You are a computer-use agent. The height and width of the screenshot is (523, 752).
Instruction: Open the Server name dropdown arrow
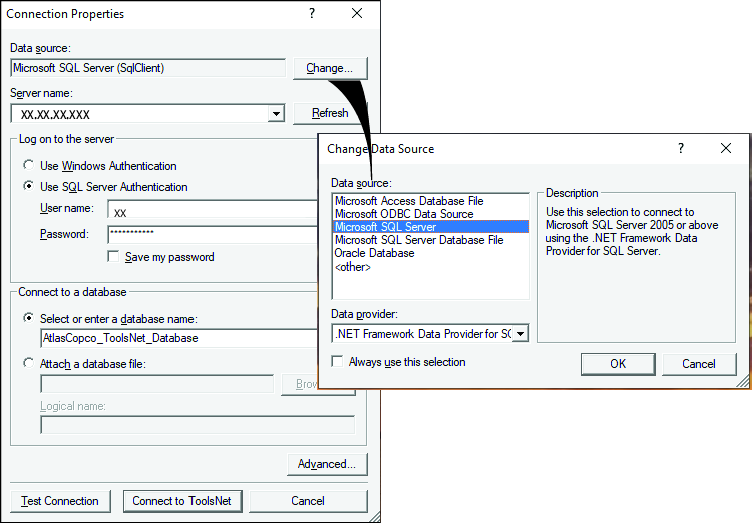[x=276, y=114]
